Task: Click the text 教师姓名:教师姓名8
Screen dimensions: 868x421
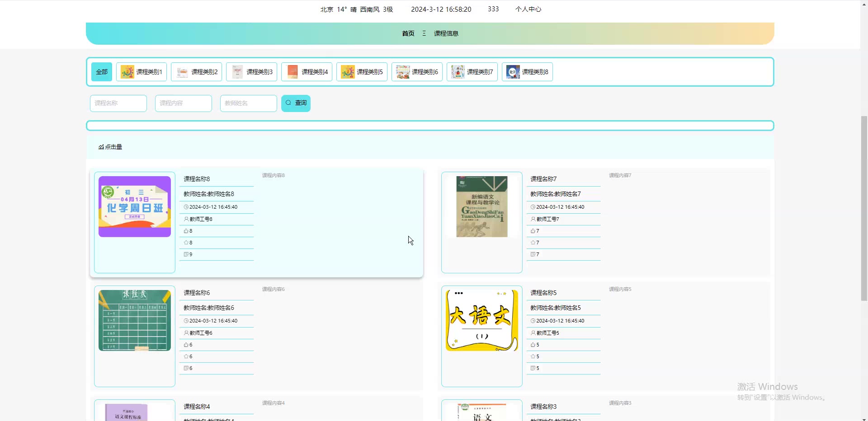Action: point(209,194)
